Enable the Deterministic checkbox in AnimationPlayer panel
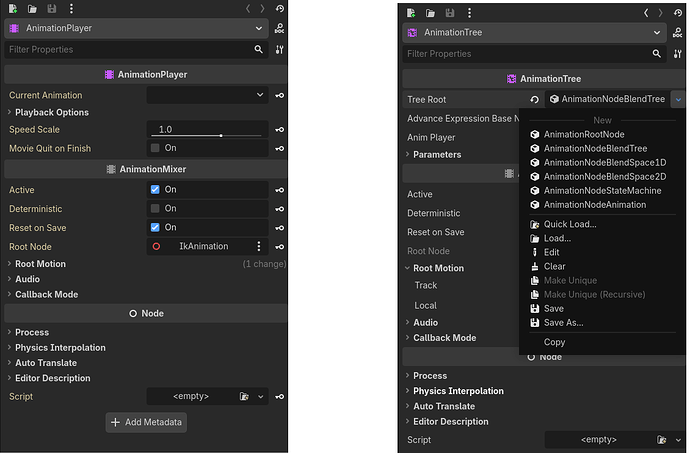Viewport: 690px width, 453px height. tap(155, 209)
